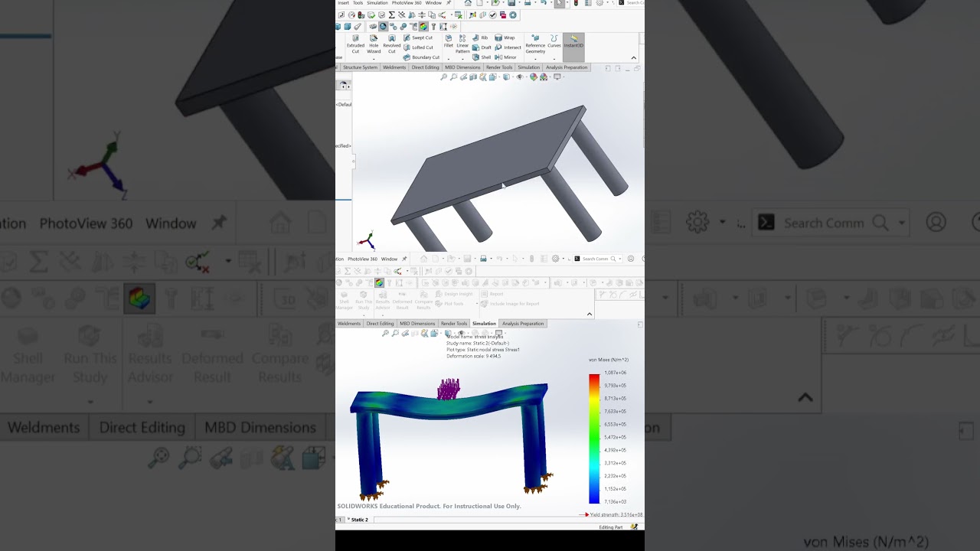Click the Yield strength label
The image size is (980, 551).
(616, 515)
